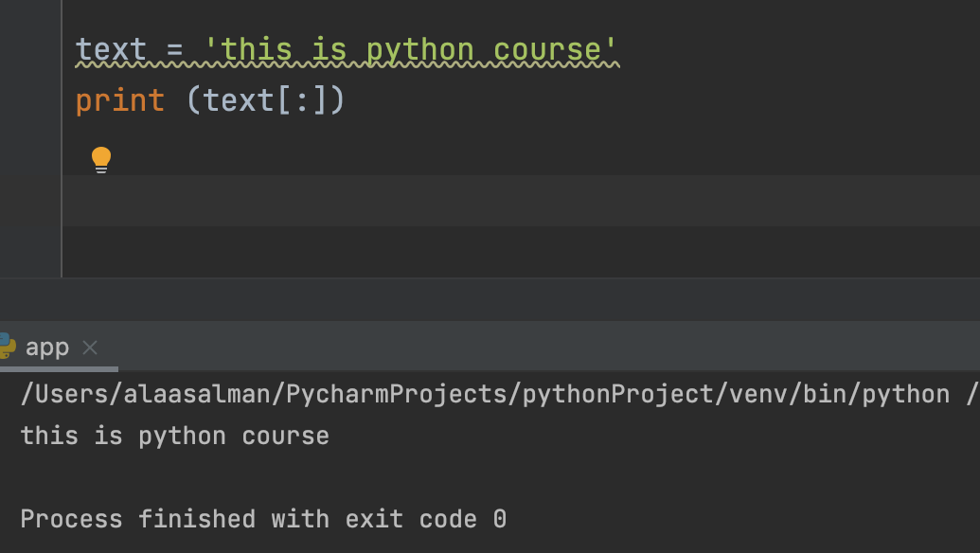Click the word 'python' in the string literal
This screenshot has height=553, width=980.
click(419, 49)
